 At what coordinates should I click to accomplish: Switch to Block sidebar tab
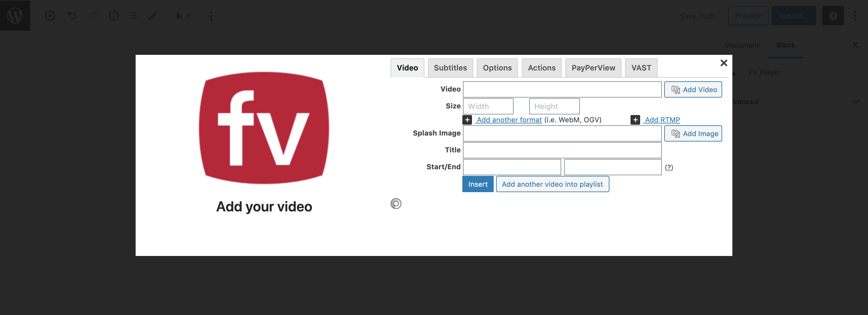tap(785, 45)
